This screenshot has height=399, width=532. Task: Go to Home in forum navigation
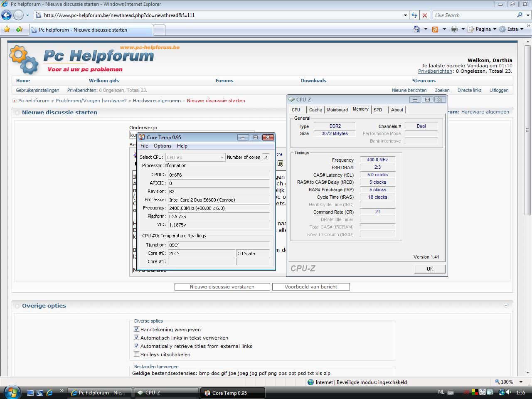(23, 81)
